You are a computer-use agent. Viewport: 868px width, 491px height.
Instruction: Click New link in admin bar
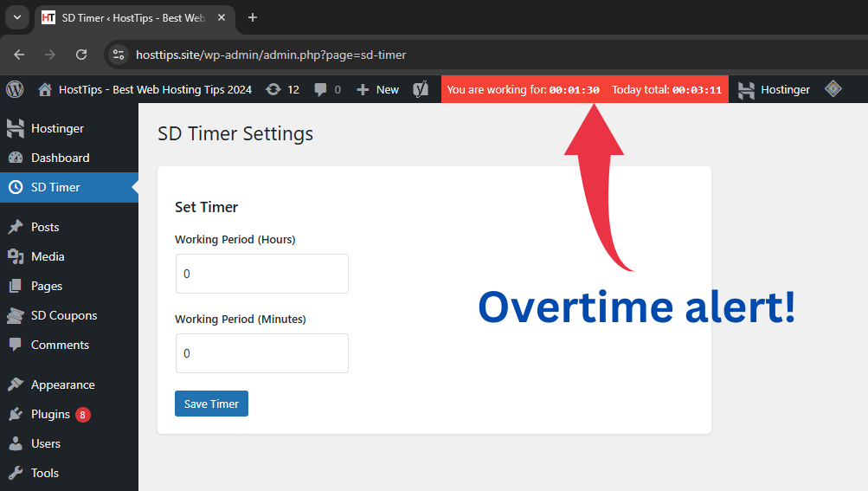(388, 90)
